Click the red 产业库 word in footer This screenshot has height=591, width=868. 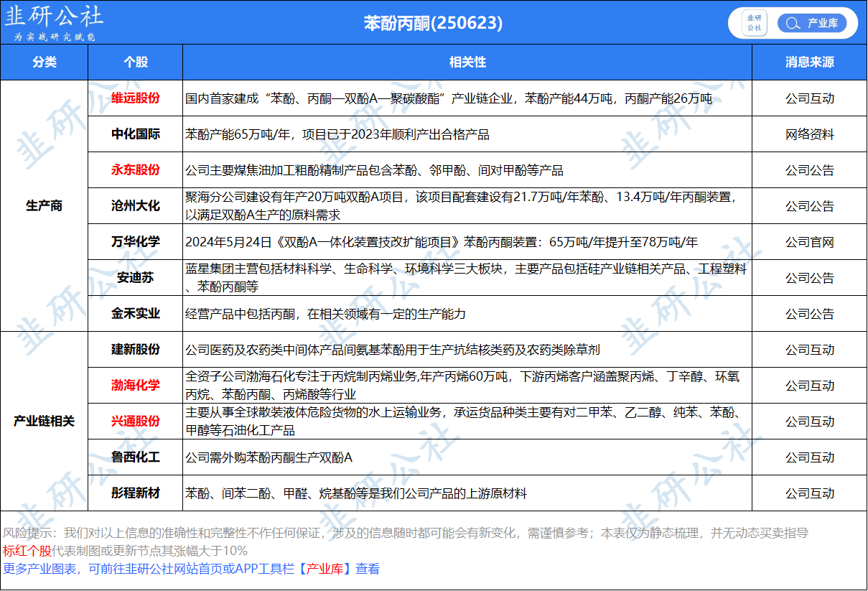[325, 569]
